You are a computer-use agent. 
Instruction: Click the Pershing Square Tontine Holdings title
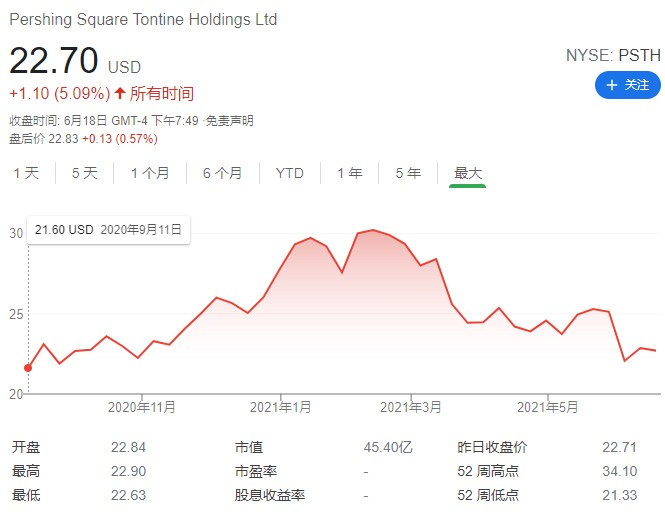click(x=143, y=20)
